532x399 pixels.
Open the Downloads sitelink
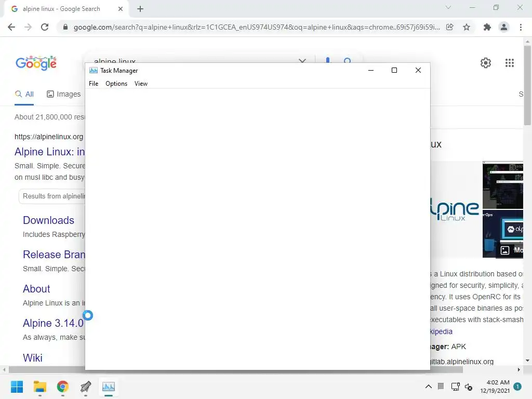pos(48,220)
